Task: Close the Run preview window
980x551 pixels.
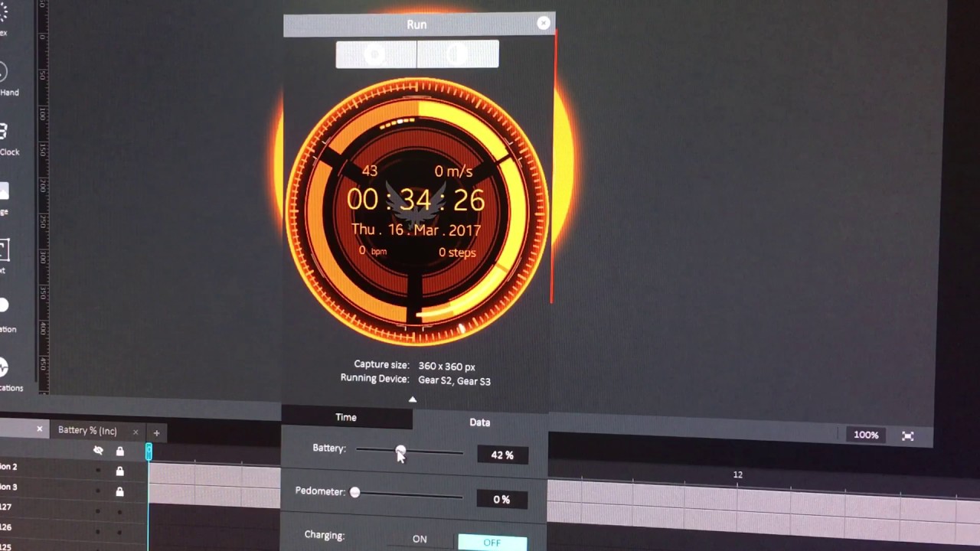Action: click(544, 23)
